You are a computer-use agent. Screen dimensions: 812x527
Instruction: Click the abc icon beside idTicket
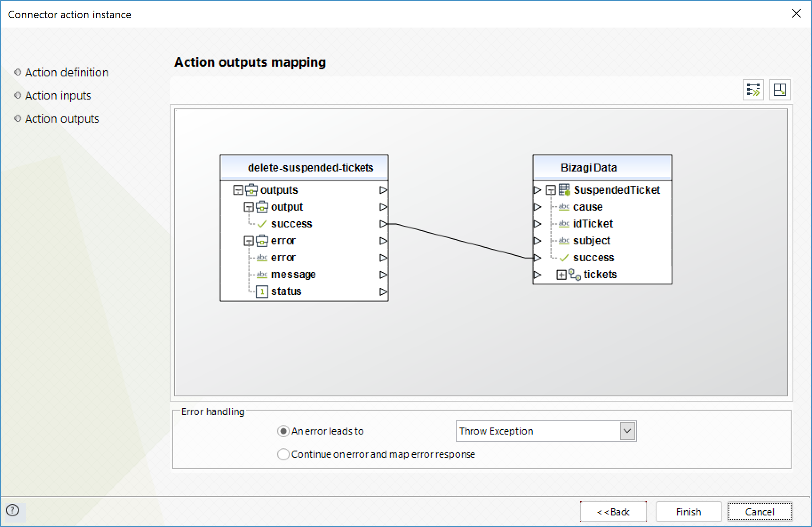[x=564, y=224]
